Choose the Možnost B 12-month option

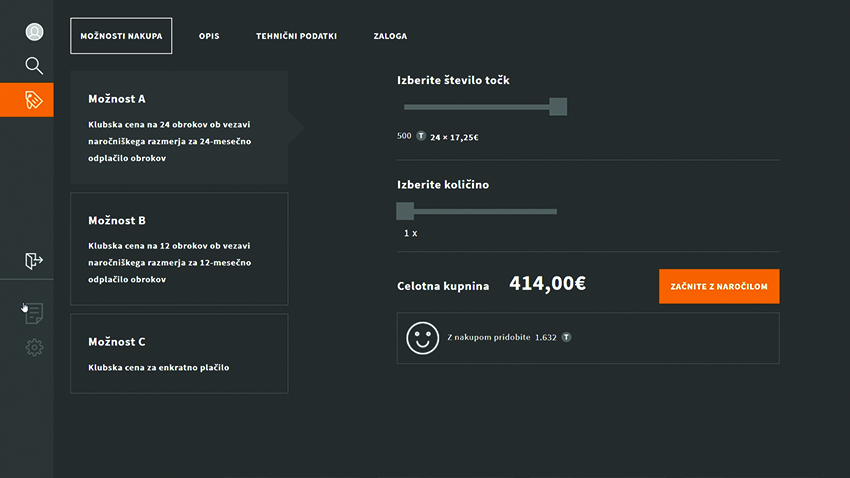click(x=179, y=248)
